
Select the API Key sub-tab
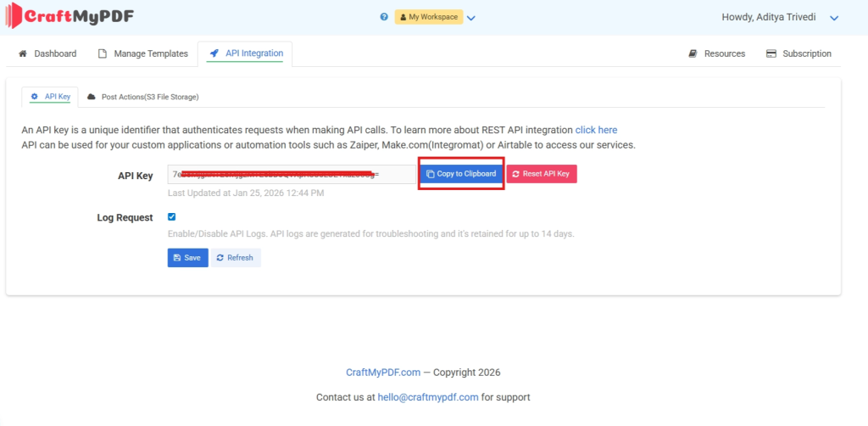[x=50, y=97]
